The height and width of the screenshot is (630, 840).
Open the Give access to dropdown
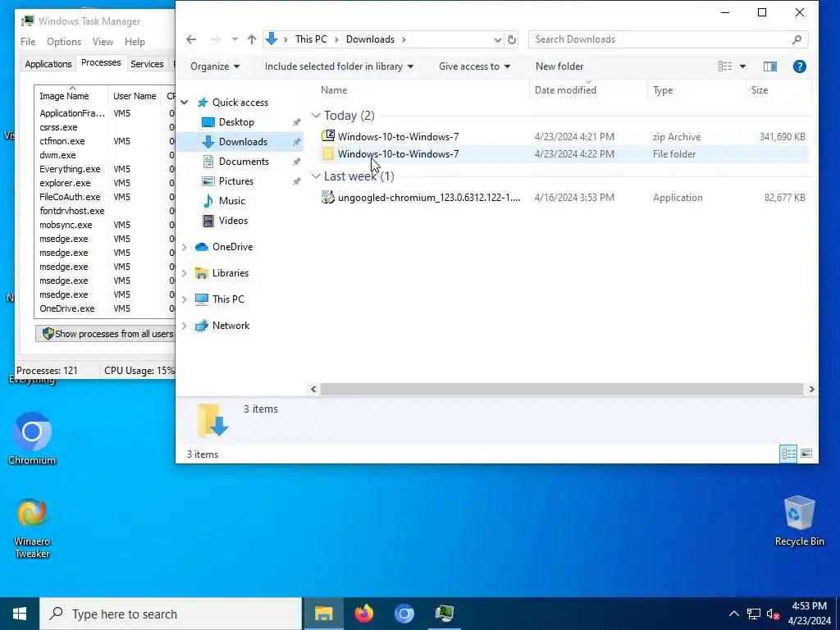474,66
